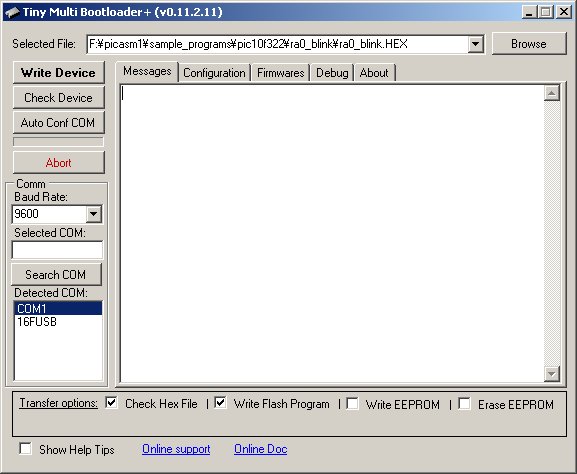This screenshot has height=474, width=577.
Task: Tick the Show Help Tips checkbox
Action: click(x=25, y=449)
